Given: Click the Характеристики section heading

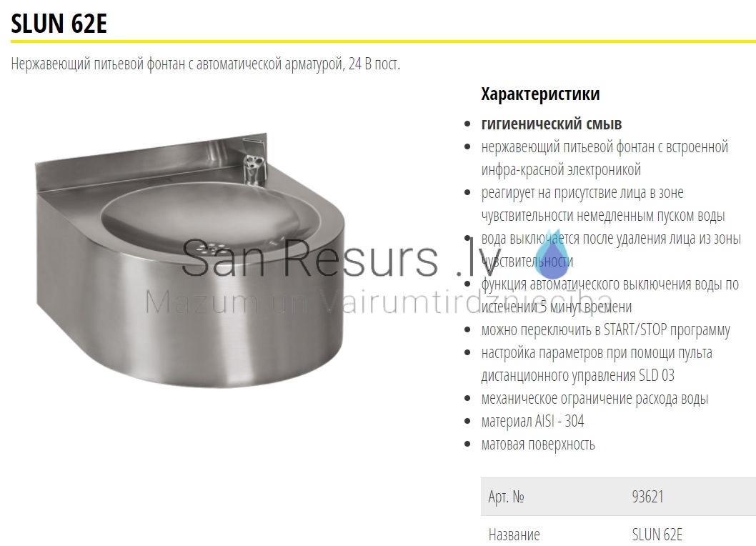Looking at the screenshot, I should (x=540, y=94).
